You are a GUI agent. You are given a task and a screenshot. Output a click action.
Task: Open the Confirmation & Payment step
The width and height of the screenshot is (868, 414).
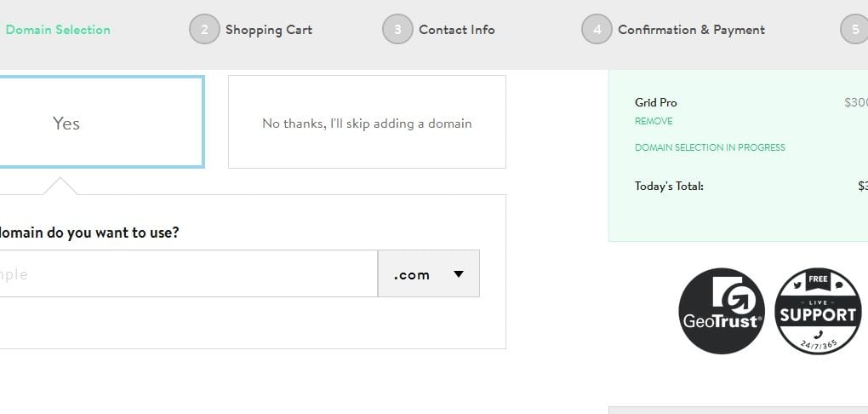691,30
